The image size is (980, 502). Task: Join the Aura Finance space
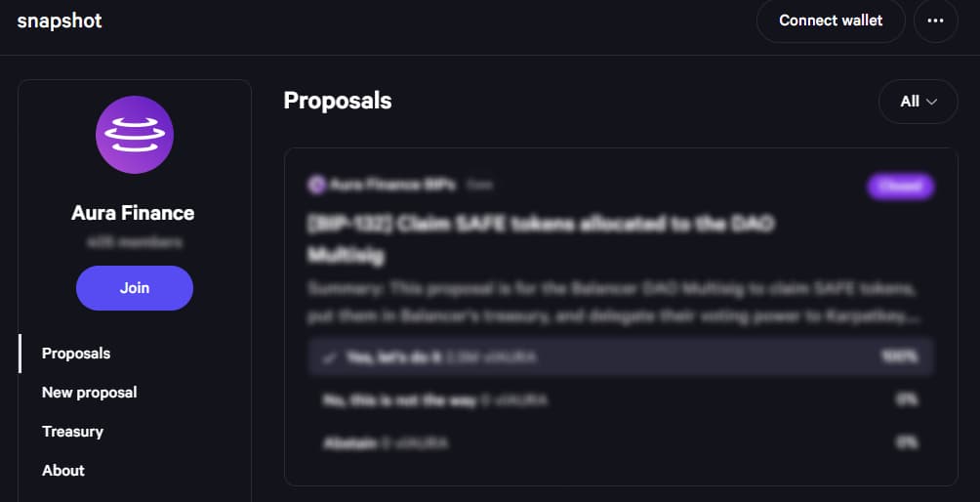[135, 288]
